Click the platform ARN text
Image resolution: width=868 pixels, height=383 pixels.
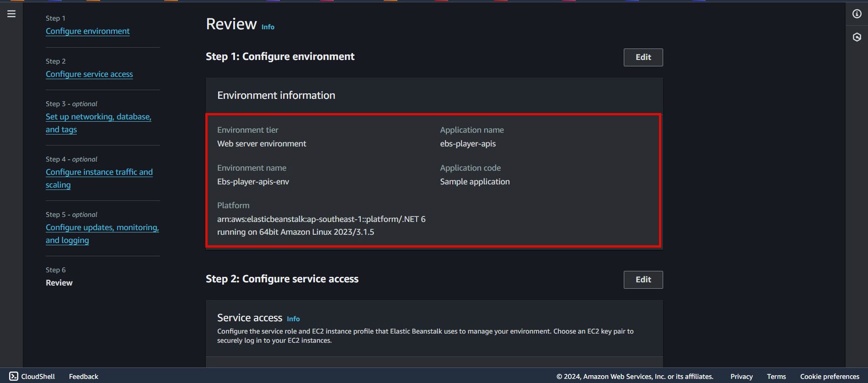[x=321, y=226]
